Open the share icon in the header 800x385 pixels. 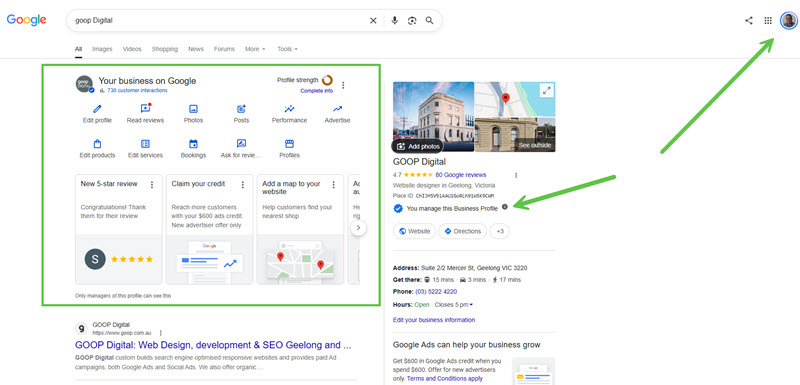(x=748, y=20)
